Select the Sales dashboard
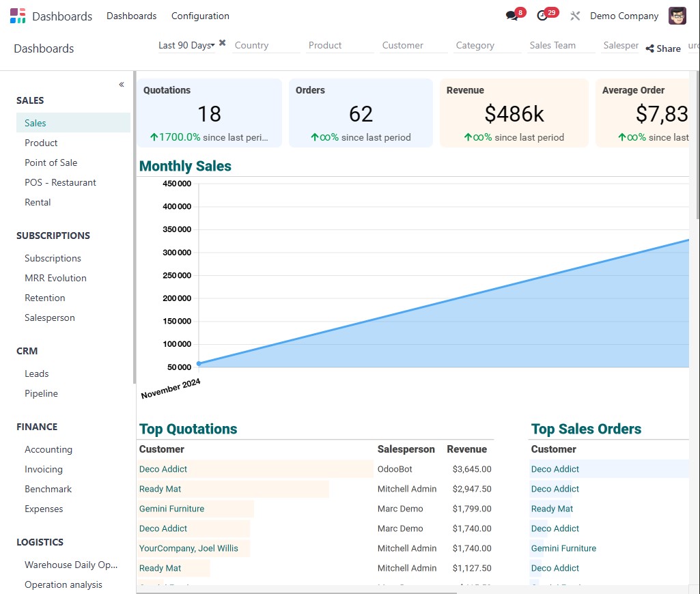The width and height of the screenshot is (700, 594). tap(73, 123)
